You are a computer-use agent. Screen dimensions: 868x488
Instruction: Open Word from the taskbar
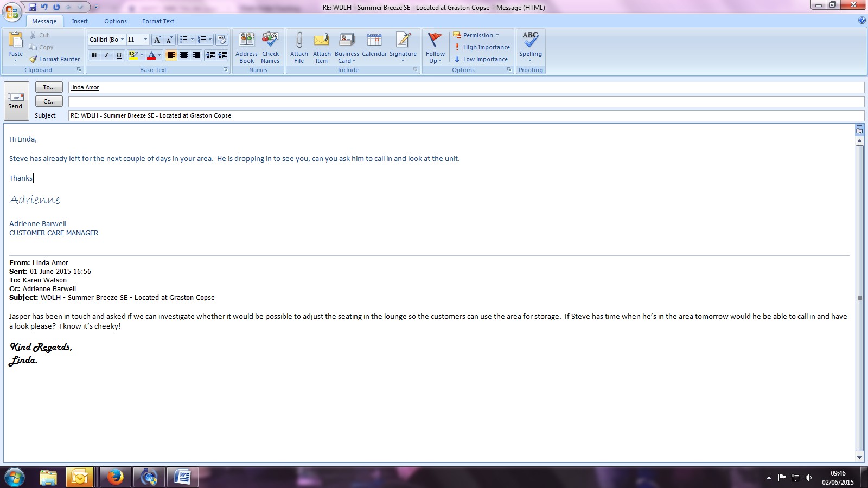pos(182,477)
